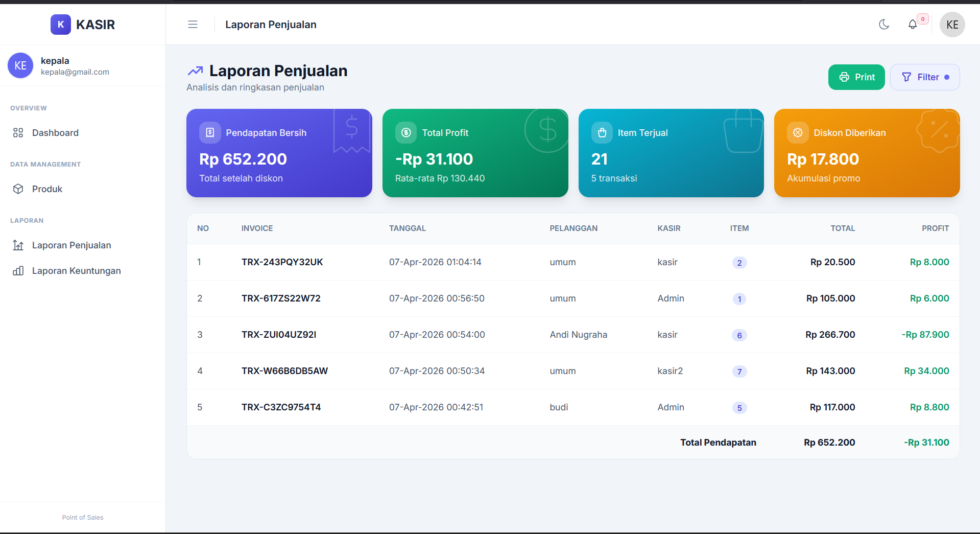
Task: Click item count badge 6
Action: click(x=739, y=335)
